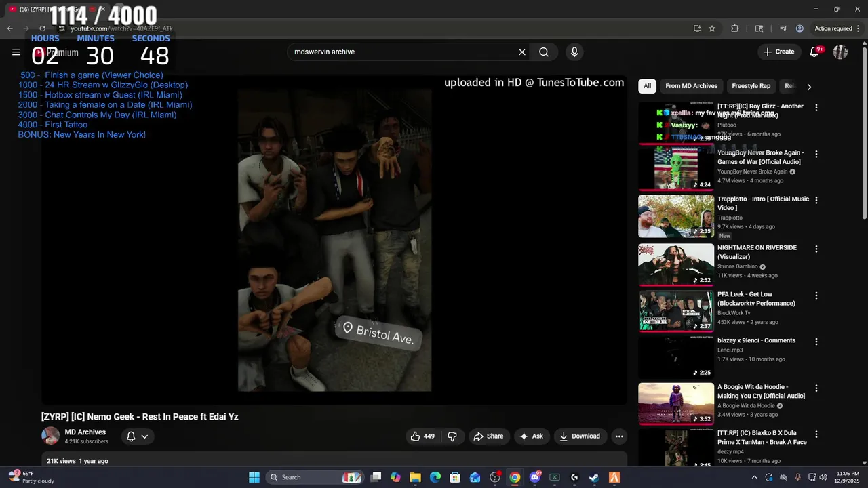Open notification settings dropdown for MD Archives
Image resolution: width=868 pixels, height=488 pixels.
click(x=137, y=436)
